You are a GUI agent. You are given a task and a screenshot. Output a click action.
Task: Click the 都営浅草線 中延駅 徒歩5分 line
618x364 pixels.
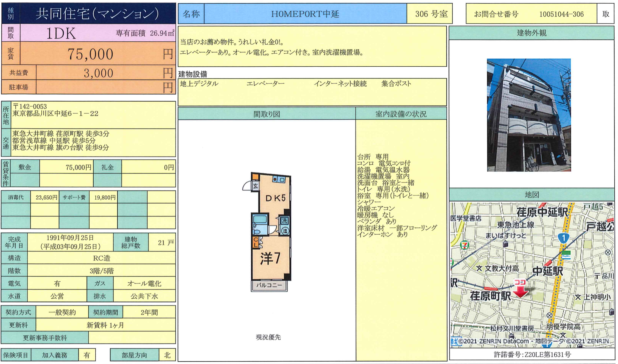[54, 141]
